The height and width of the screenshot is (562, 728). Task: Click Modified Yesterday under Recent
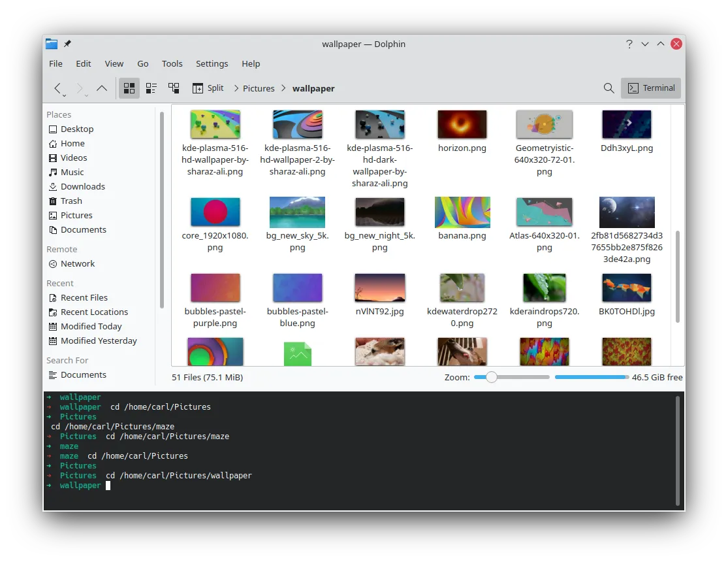(99, 340)
